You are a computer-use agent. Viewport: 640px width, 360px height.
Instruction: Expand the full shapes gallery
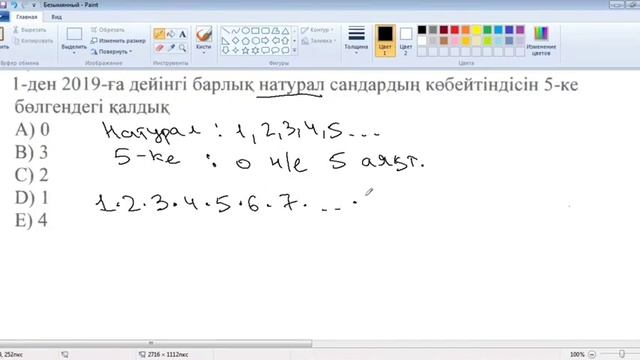(x=295, y=51)
